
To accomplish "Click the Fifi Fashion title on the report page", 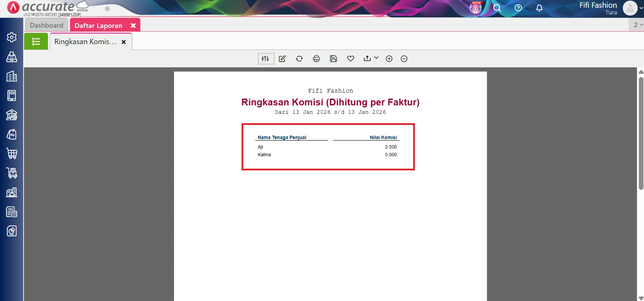I will pyautogui.click(x=330, y=91).
